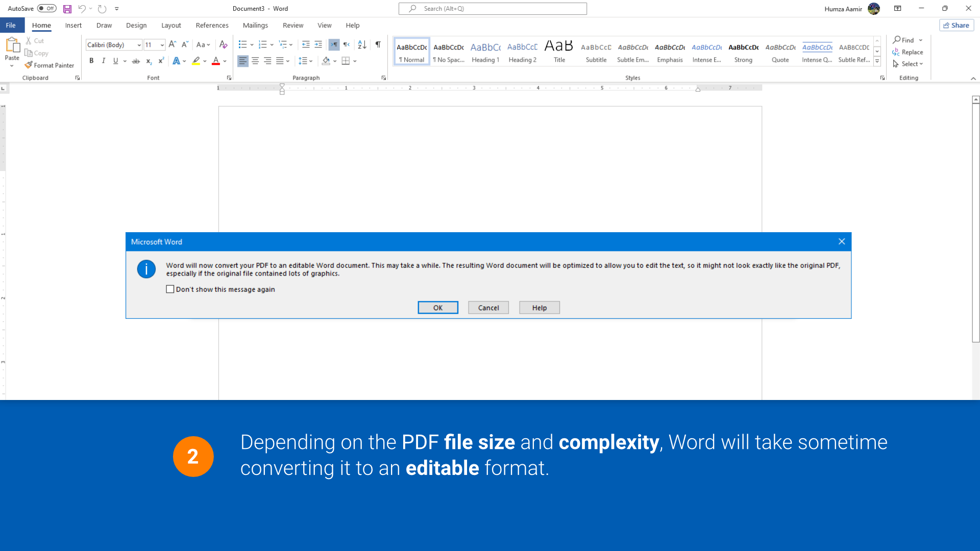Click the Sort icon in Paragraph group
This screenshot has width=980, height=551.
362,44
